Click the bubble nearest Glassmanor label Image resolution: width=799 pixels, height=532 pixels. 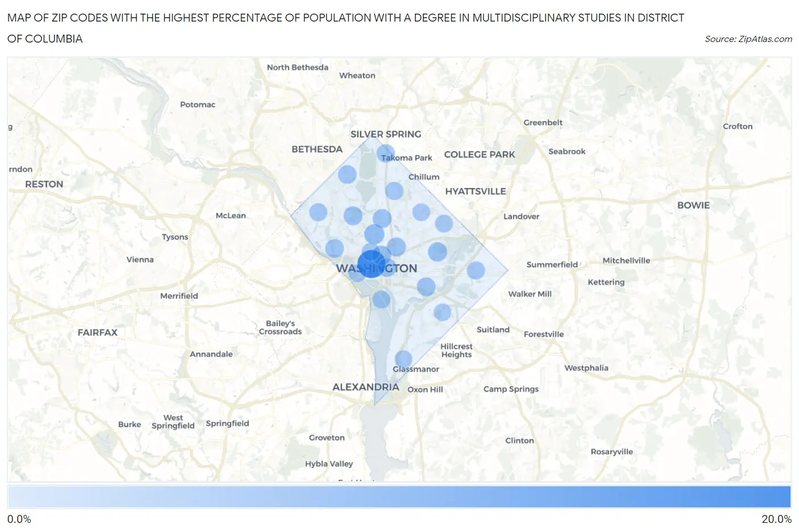[x=403, y=359]
